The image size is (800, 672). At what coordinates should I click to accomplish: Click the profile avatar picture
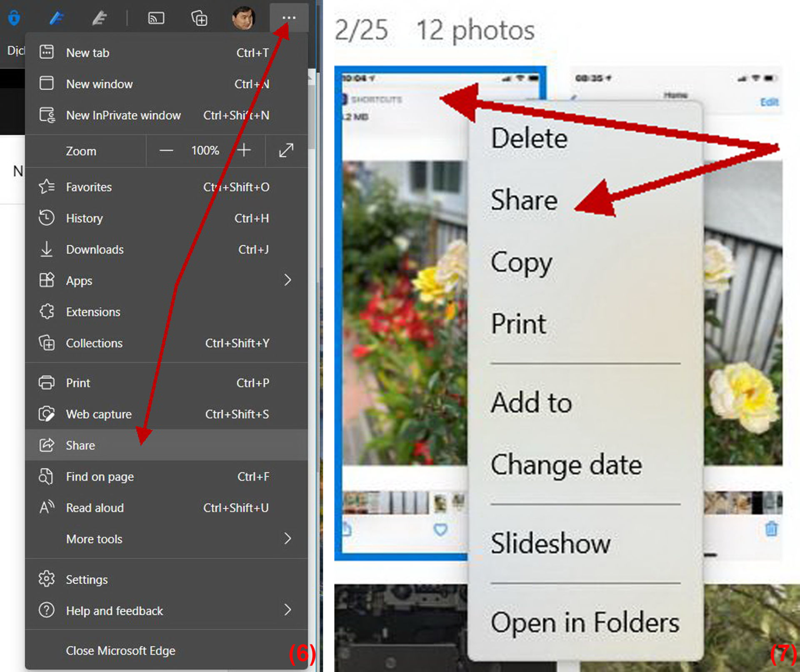(243, 18)
